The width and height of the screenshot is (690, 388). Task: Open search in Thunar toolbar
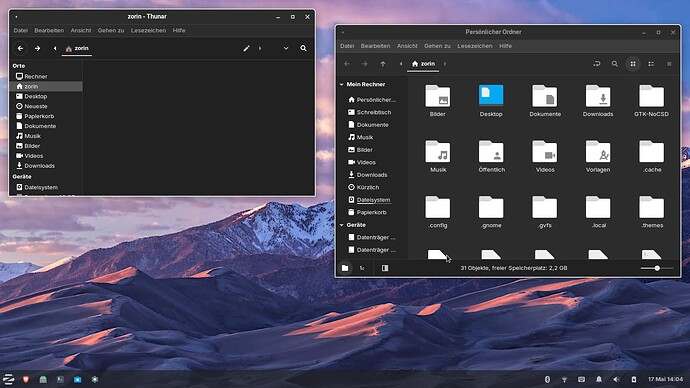[303, 48]
